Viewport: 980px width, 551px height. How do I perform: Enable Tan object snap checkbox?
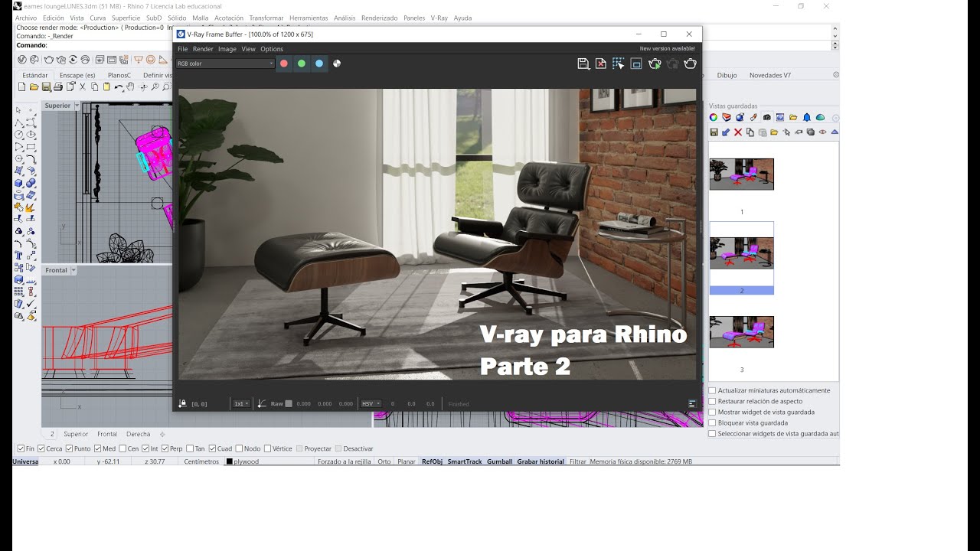tap(189, 448)
